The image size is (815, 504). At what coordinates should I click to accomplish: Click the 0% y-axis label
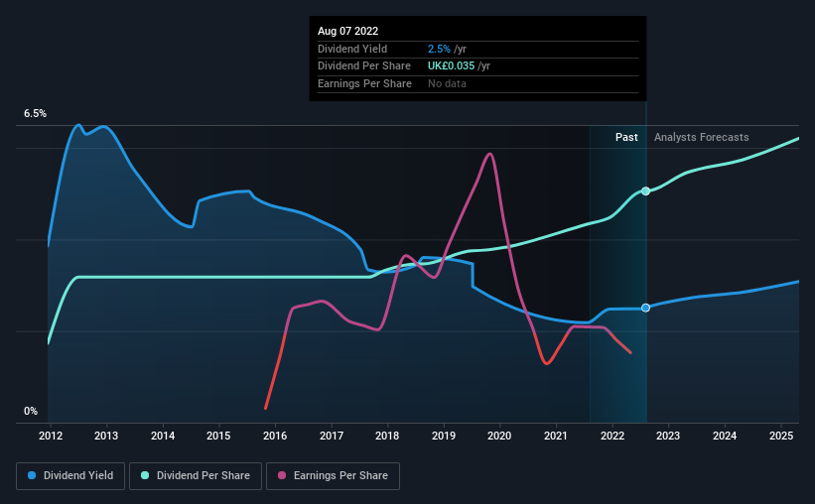coord(31,411)
